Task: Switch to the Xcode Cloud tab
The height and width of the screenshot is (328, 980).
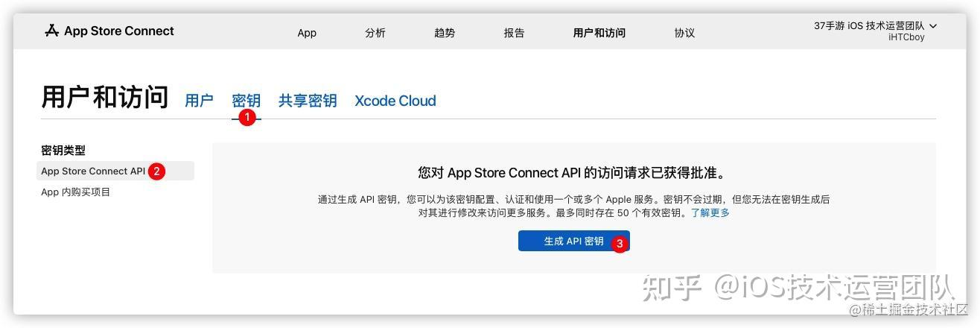Action: pos(395,101)
